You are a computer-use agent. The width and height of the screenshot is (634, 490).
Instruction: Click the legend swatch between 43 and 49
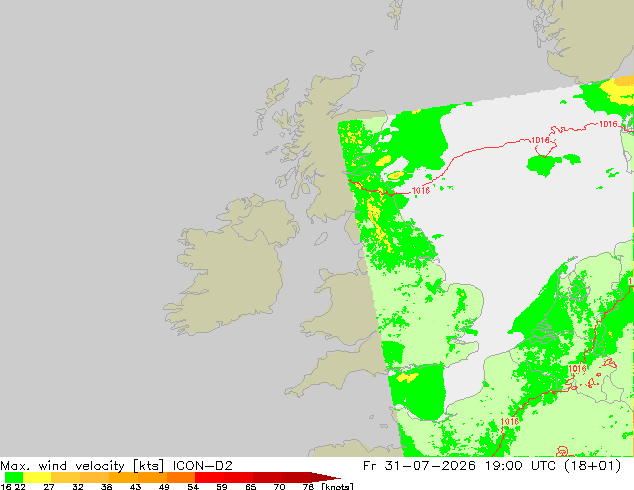[x=152, y=477]
